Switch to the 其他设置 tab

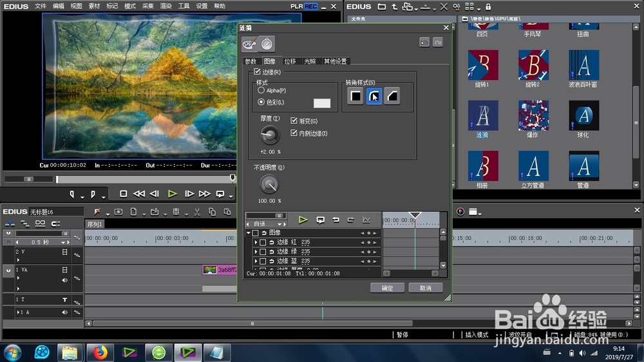click(335, 61)
